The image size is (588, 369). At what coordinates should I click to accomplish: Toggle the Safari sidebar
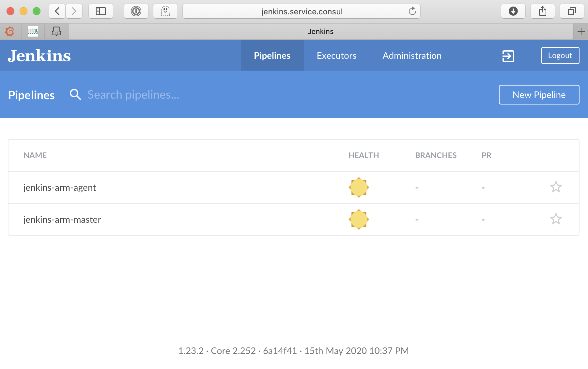[101, 11]
